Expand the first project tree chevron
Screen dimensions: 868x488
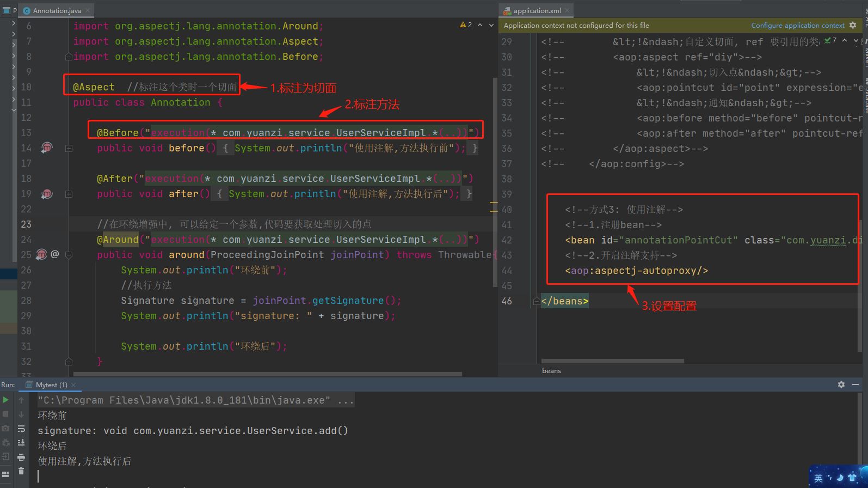click(x=14, y=22)
